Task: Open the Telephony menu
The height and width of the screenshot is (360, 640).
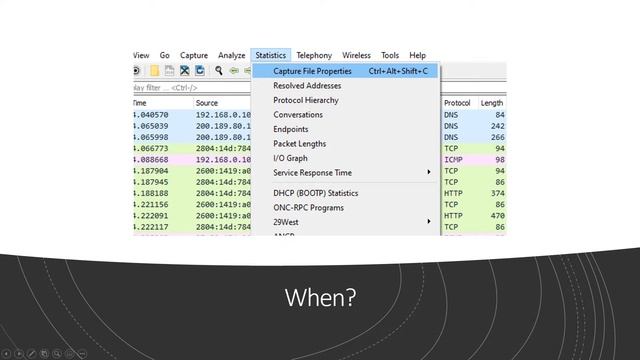Action: 314,55
